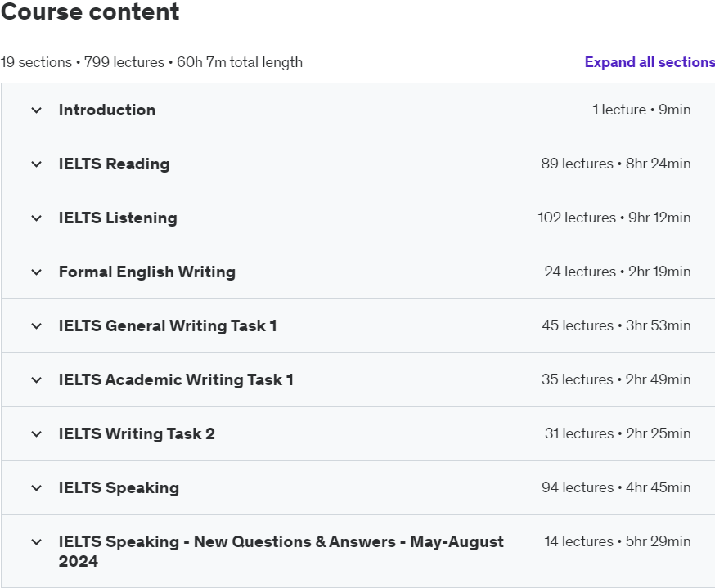Click the '89 lectures • 8hr 24min' text
The width and height of the screenshot is (715, 588).
pyautogui.click(x=616, y=164)
